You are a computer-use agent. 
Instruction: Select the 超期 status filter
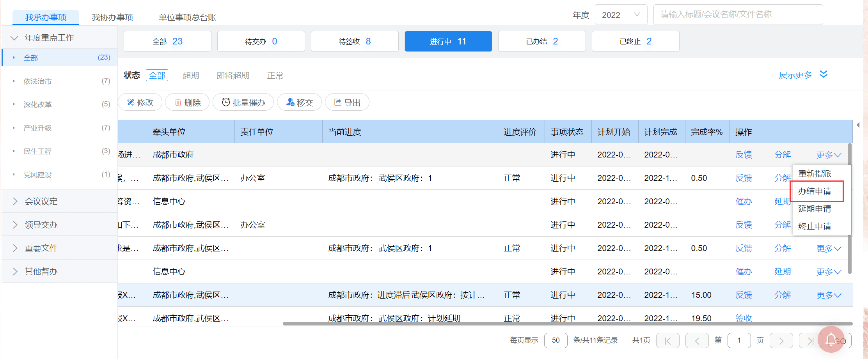pyautogui.click(x=191, y=75)
